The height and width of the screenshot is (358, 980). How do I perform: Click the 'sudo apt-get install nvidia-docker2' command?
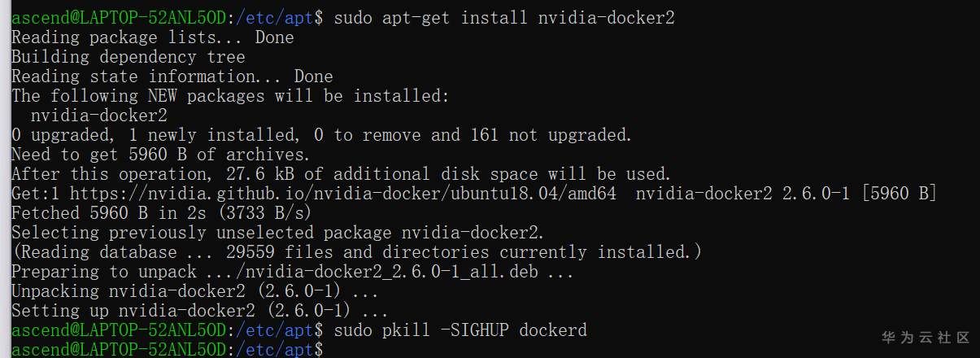click(x=504, y=18)
